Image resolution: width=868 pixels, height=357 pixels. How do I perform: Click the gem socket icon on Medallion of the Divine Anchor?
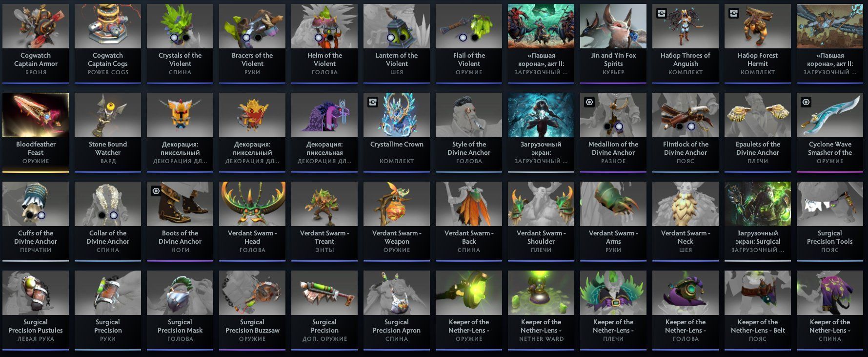[x=589, y=103]
